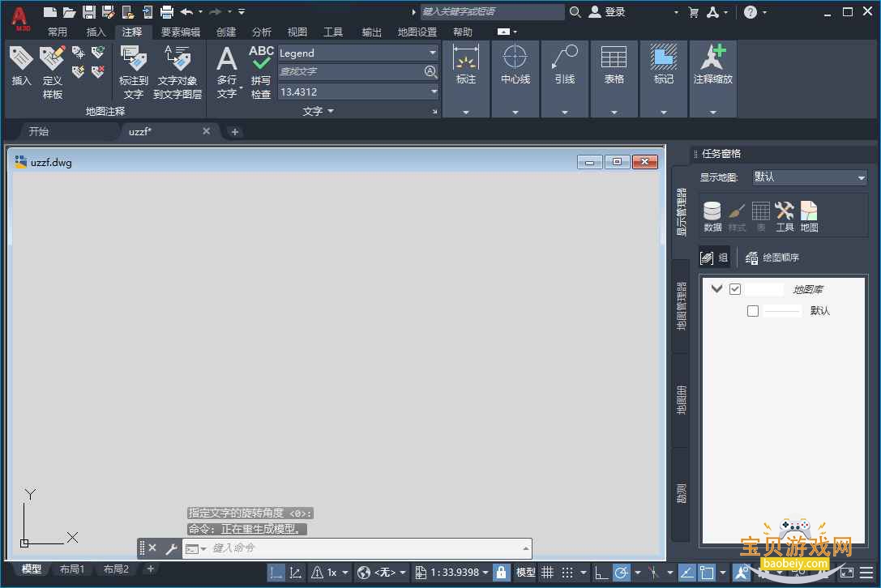This screenshot has width=881, height=588.
Task: Open the <无> coordinate system dropdown
Action: pos(403,573)
